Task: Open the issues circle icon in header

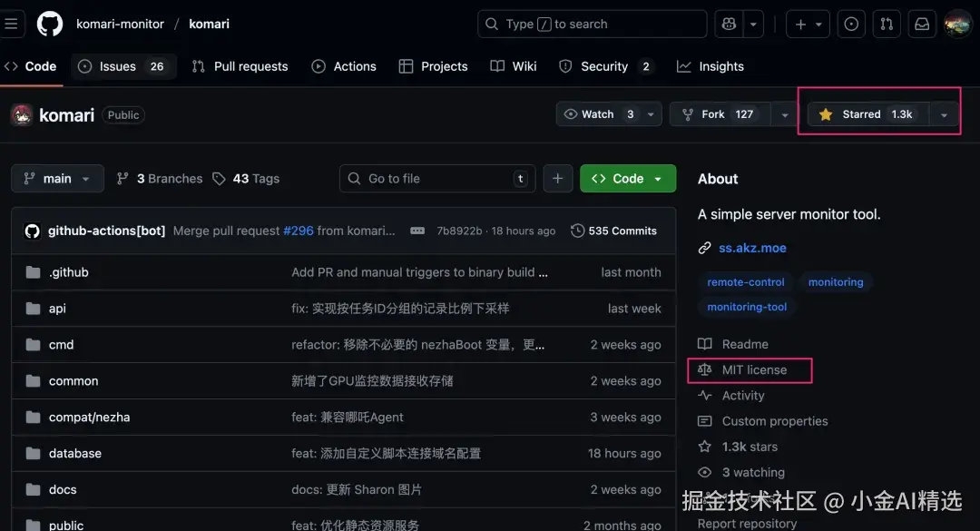Action: tap(851, 25)
